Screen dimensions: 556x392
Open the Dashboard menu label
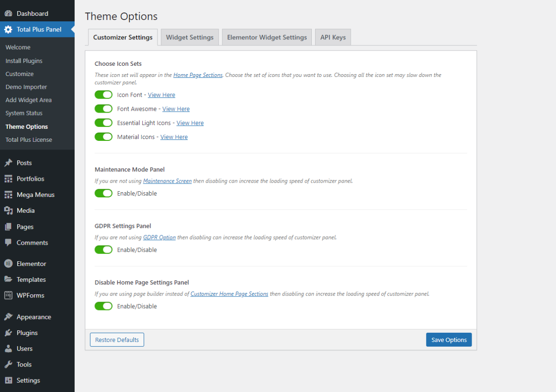[32, 14]
